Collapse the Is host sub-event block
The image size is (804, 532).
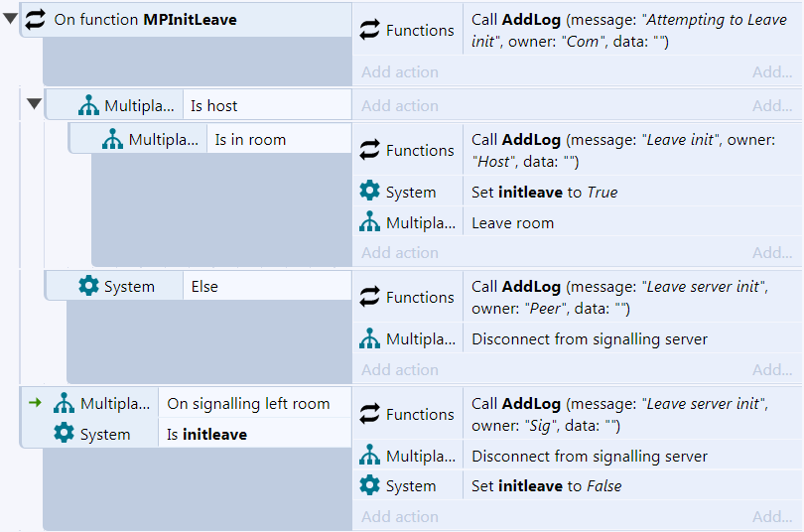point(35,104)
